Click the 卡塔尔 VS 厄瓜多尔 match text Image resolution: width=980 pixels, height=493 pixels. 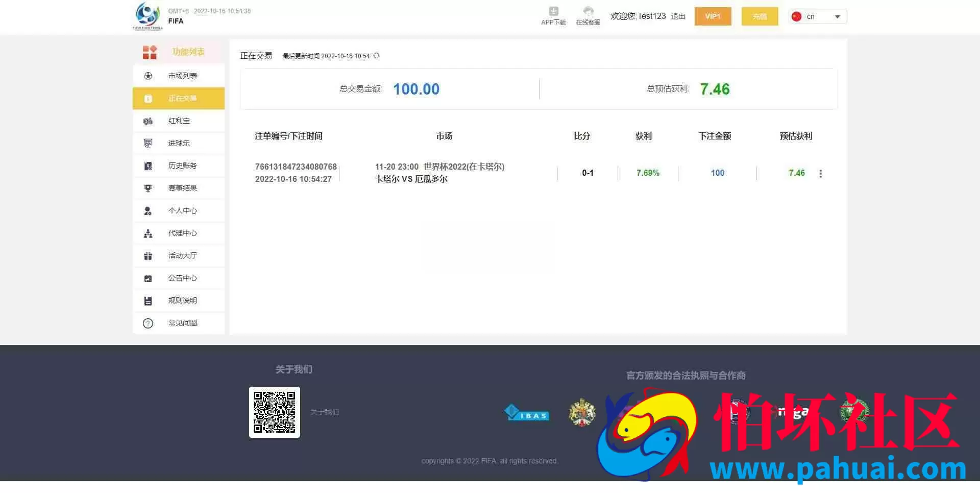tap(411, 179)
